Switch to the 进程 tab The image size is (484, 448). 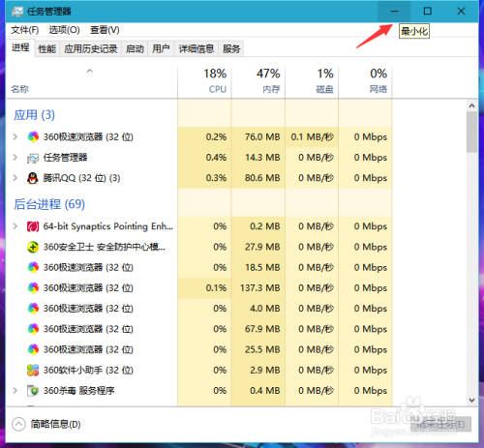20,48
